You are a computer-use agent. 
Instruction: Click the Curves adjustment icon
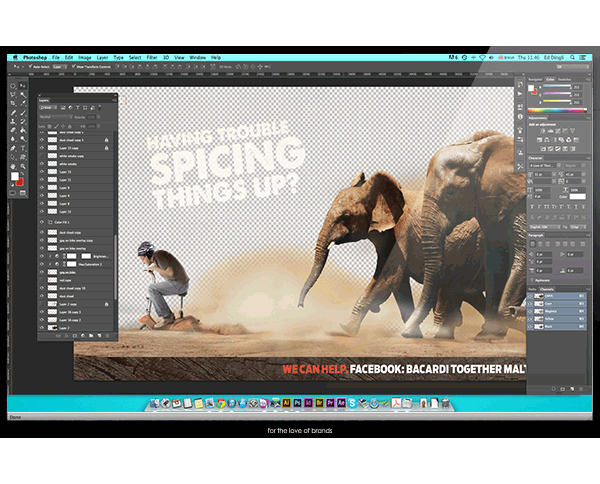pos(558,131)
